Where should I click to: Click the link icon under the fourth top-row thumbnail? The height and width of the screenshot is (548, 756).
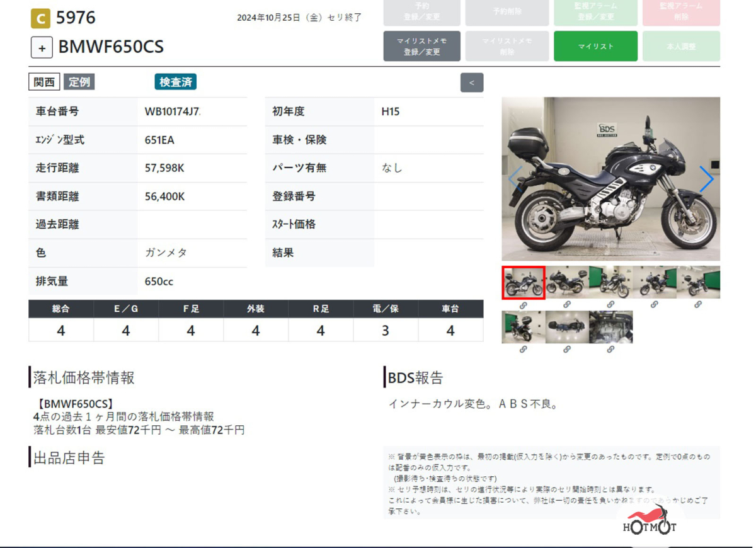[654, 305]
